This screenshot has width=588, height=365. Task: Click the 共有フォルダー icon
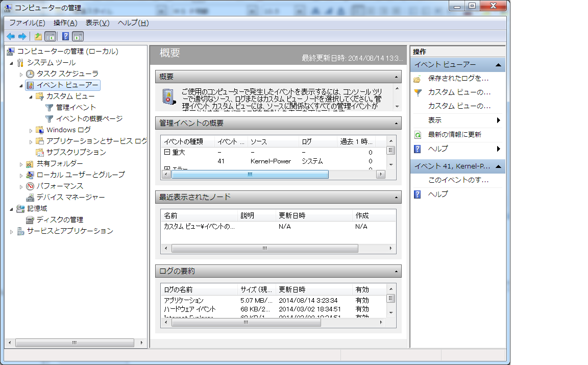30,163
